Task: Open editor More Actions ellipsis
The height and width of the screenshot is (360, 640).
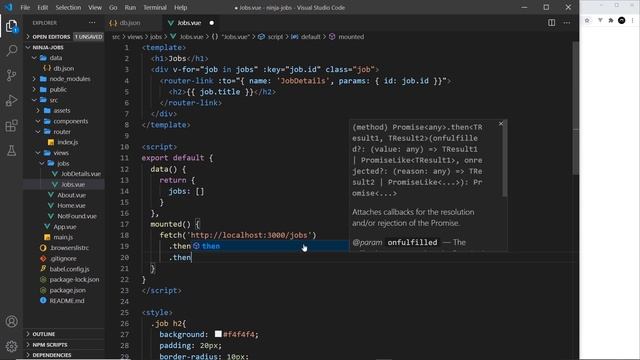Action: click(x=567, y=23)
